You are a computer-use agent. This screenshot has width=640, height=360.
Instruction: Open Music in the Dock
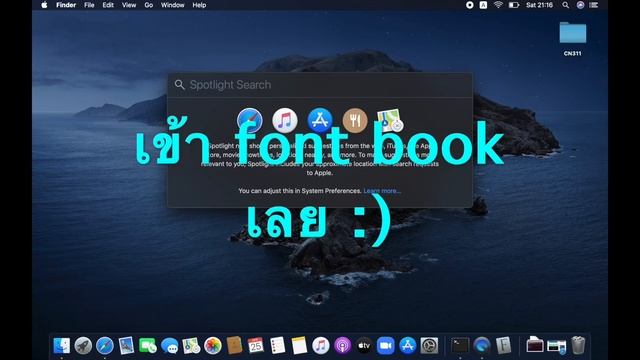(321, 346)
